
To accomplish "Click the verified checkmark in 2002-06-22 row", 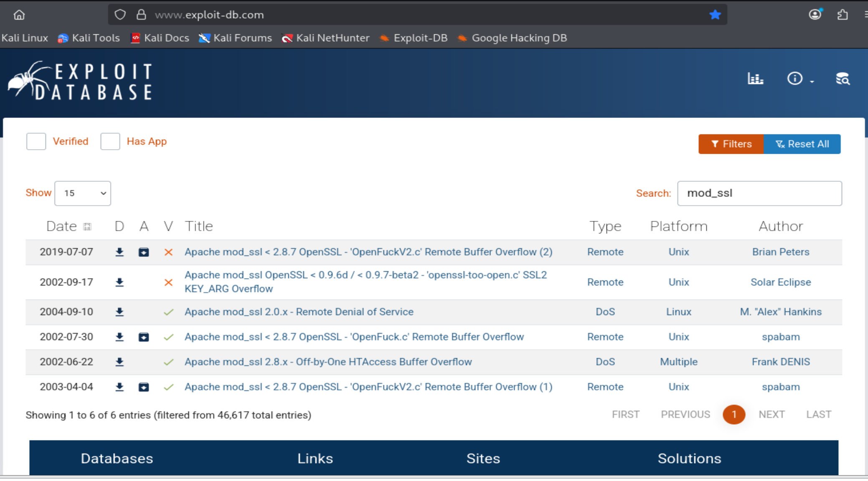I will coord(168,362).
